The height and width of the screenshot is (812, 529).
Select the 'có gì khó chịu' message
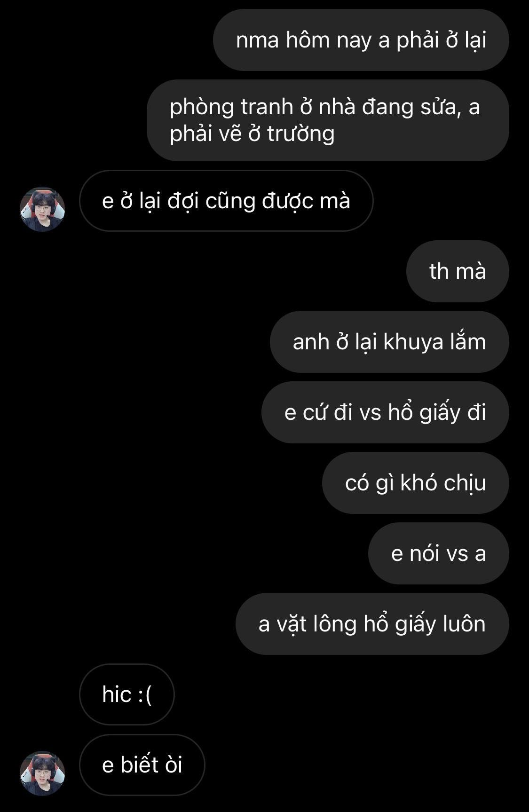coord(416,483)
